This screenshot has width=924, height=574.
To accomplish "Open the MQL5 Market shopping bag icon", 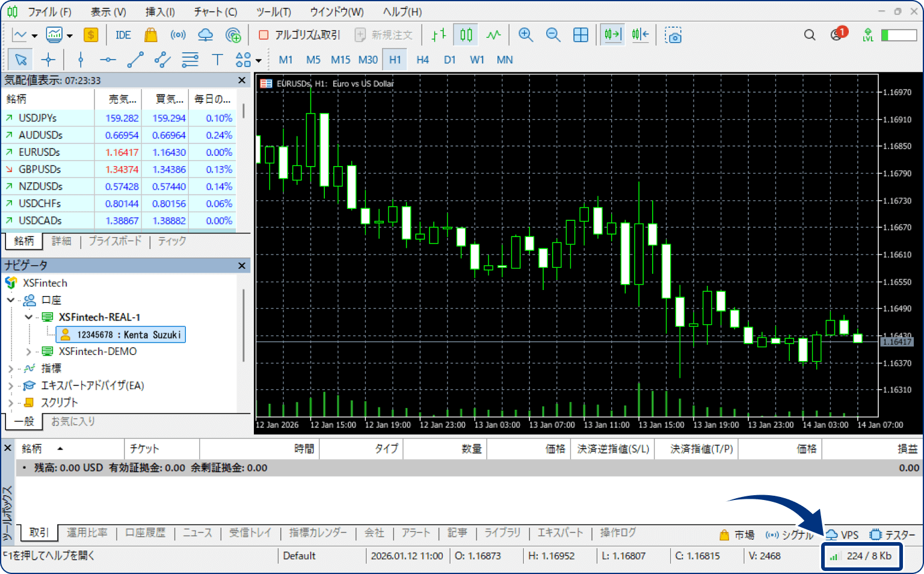I will coord(150,35).
